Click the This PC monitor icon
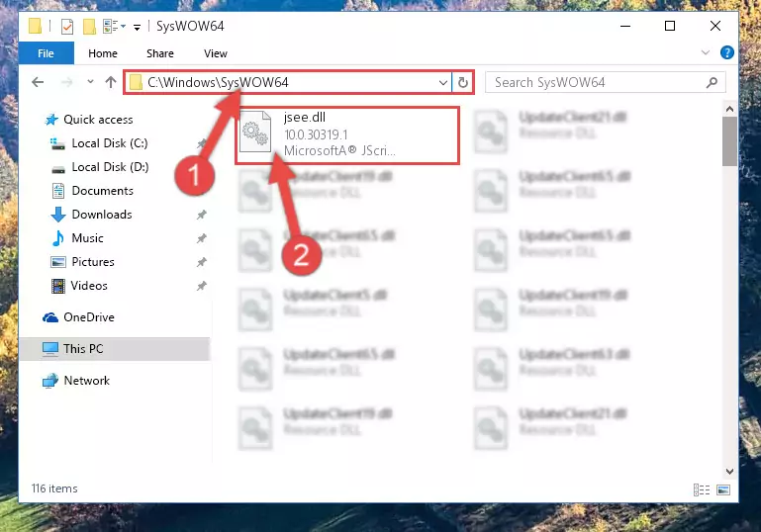Screen dimensions: 761x532 click(x=50, y=349)
